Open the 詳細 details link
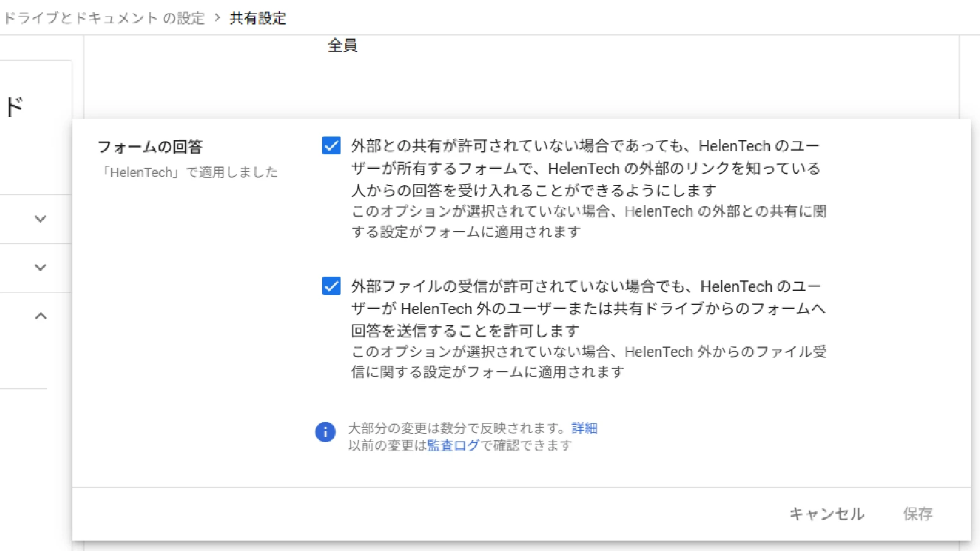Viewport: 980px width, 551px height. pos(584,428)
